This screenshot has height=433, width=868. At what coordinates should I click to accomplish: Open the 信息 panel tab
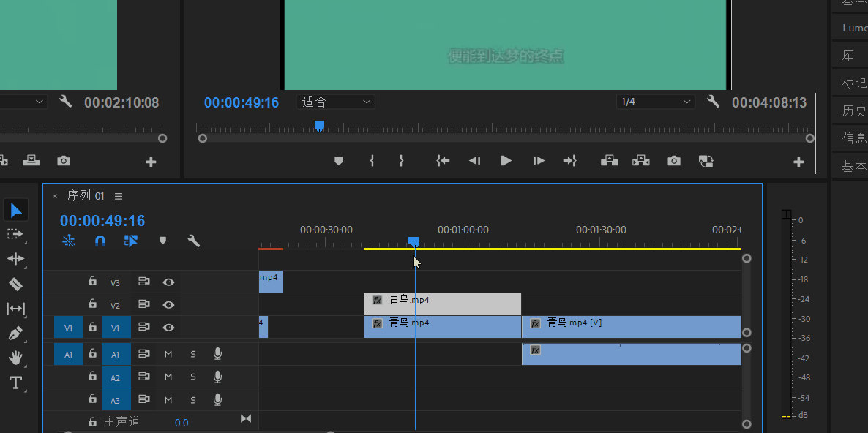pos(850,138)
